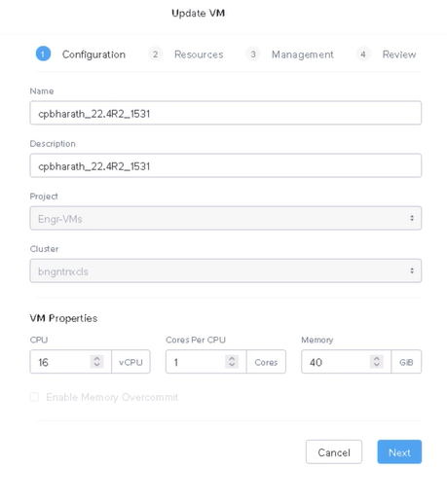Click the step 4 Review circle icon
Image resolution: width=447 pixels, height=504 pixels.
[363, 54]
